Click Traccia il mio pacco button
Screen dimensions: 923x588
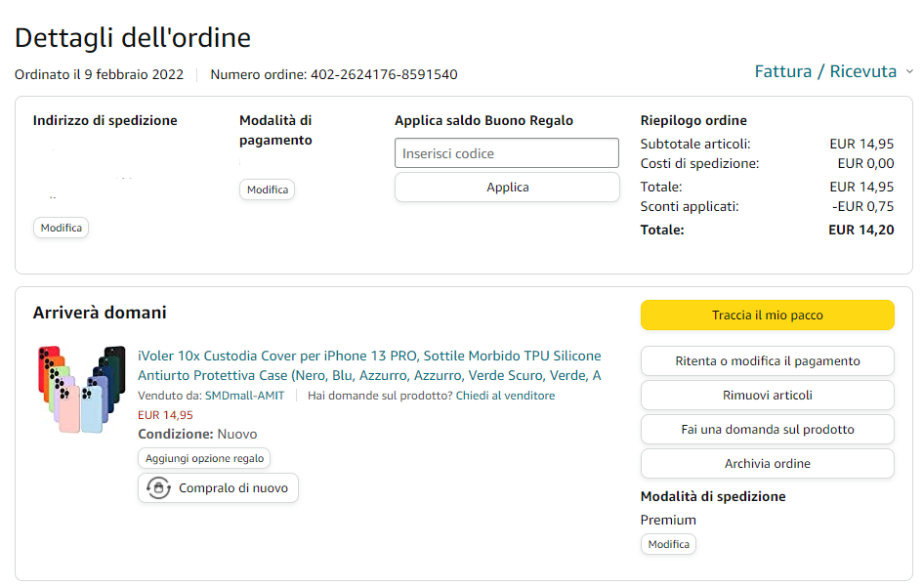767,315
